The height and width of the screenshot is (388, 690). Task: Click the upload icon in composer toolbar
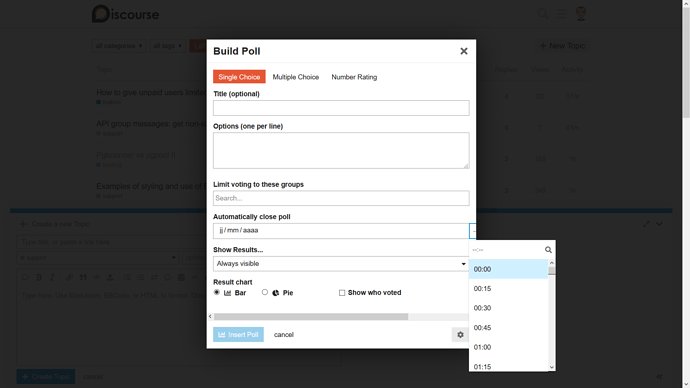(x=110, y=277)
